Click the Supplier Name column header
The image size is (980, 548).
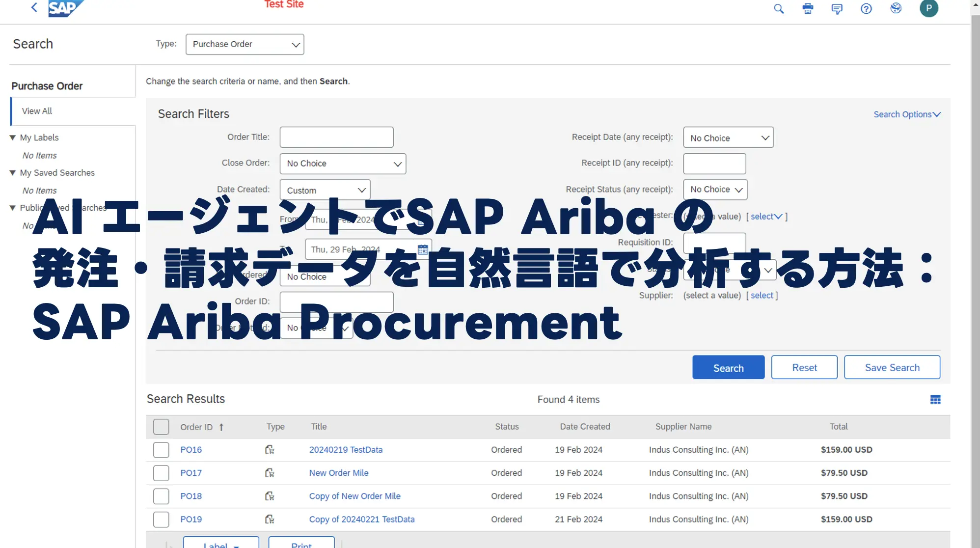683,427
